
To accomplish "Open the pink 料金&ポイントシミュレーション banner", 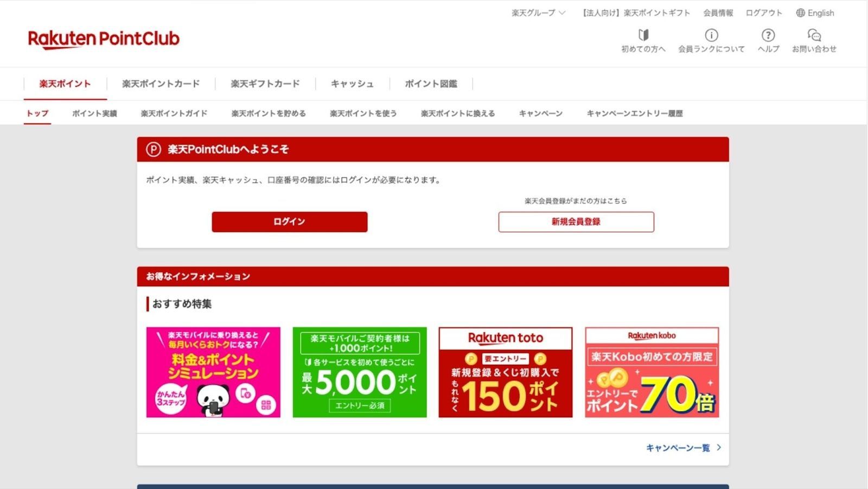I will (213, 372).
